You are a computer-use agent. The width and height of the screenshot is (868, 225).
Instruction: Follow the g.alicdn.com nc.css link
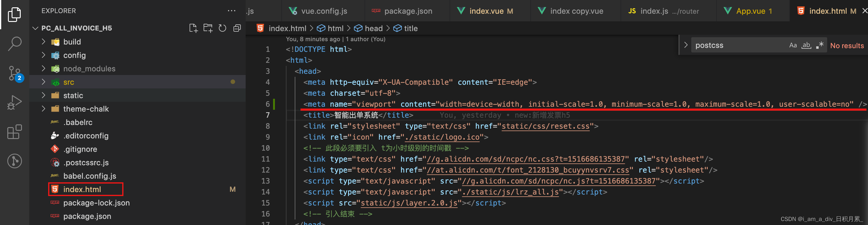click(526, 159)
